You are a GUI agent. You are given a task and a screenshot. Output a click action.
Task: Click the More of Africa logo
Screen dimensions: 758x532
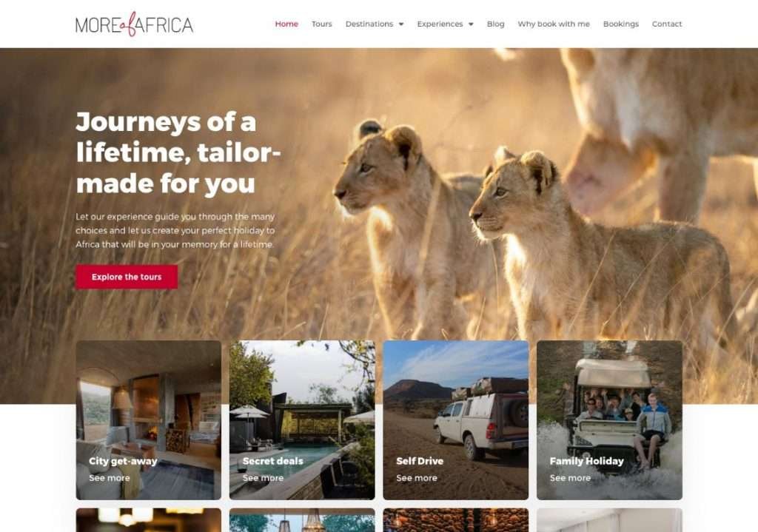click(134, 24)
